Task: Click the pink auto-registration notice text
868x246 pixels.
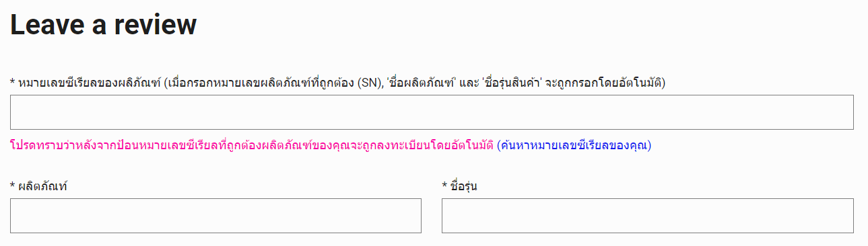Action: tap(252, 145)
